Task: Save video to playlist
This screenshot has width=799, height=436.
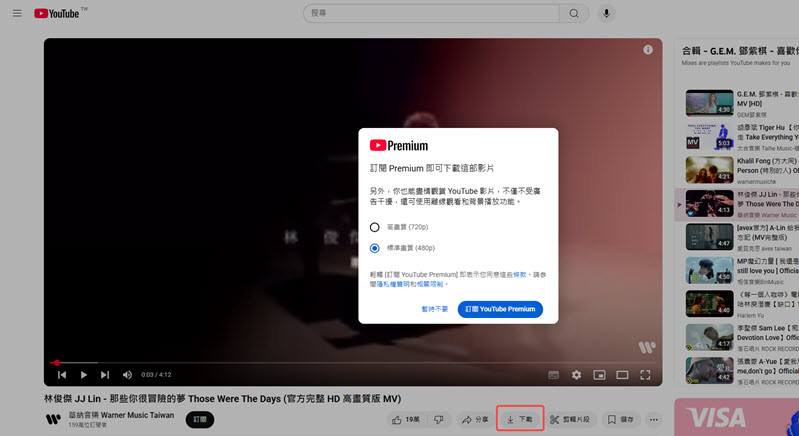Action: pyautogui.click(x=621, y=420)
